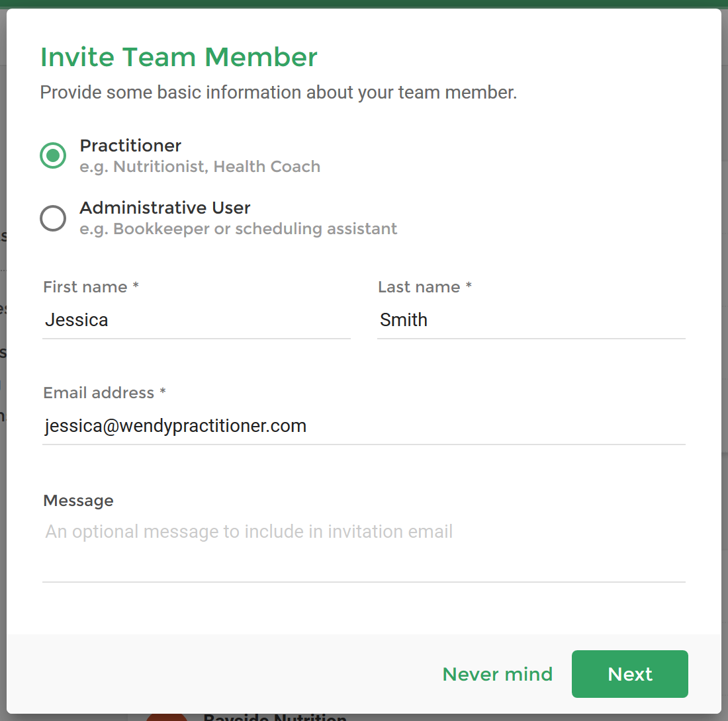Click the red avatar beside Bayside Nutrition

(x=167, y=717)
